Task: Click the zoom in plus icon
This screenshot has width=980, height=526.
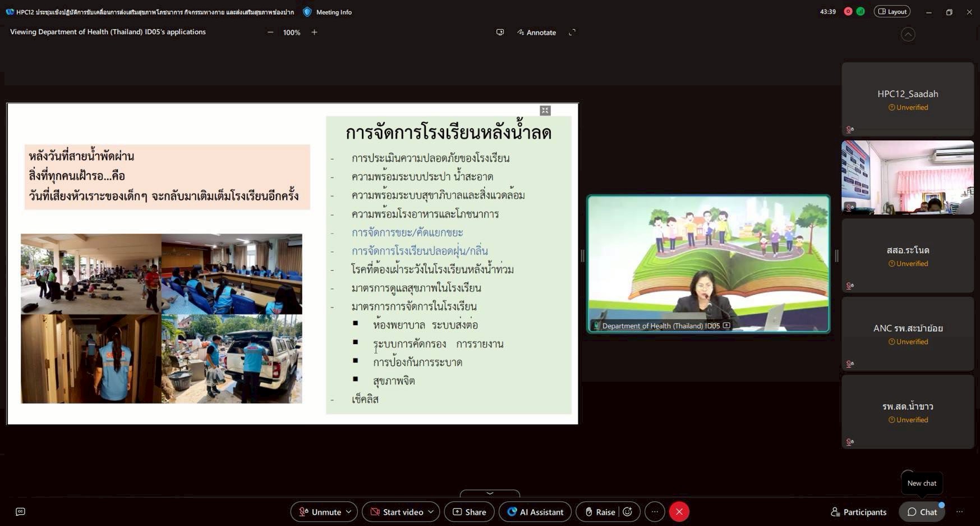Action: 314,33
